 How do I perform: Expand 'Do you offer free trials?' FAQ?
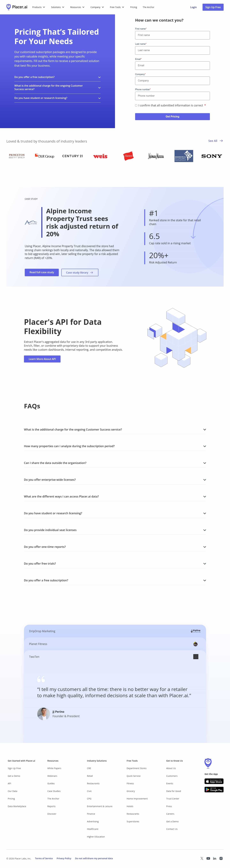pyautogui.click(x=115, y=563)
